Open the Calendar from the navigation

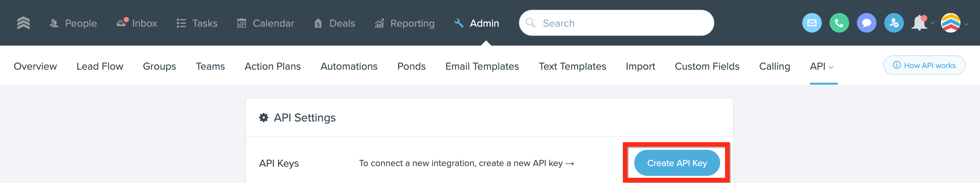coord(266,23)
